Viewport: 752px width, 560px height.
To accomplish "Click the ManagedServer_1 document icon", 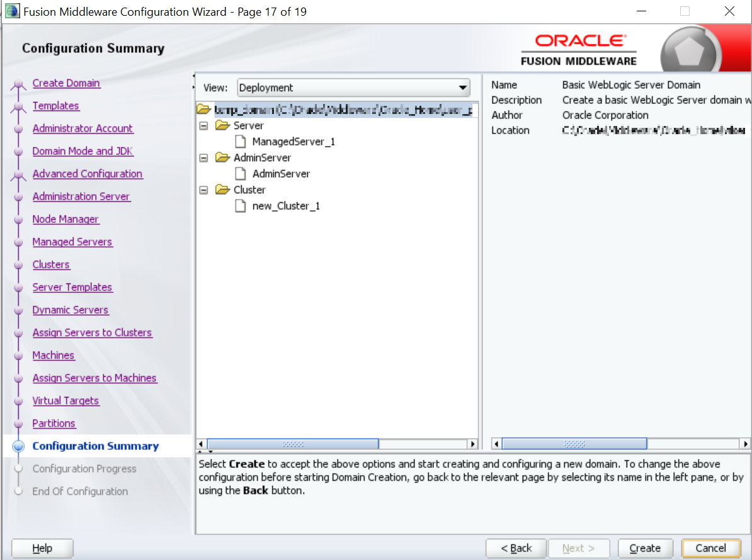I will tap(241, 142).
